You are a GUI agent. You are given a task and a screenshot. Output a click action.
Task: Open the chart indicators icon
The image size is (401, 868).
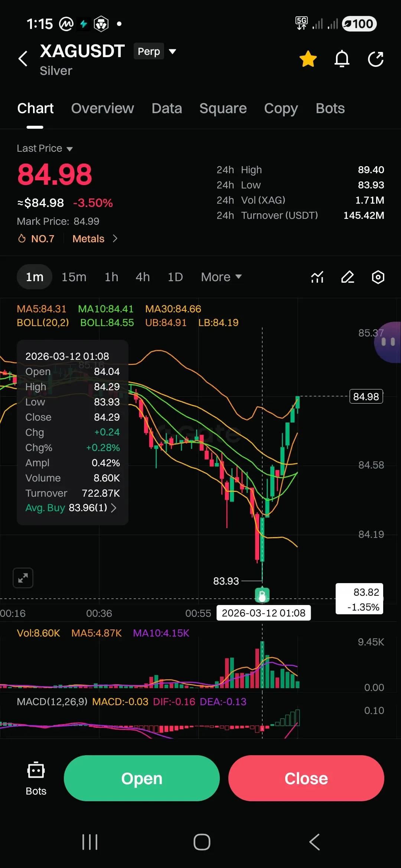[317, 277]
